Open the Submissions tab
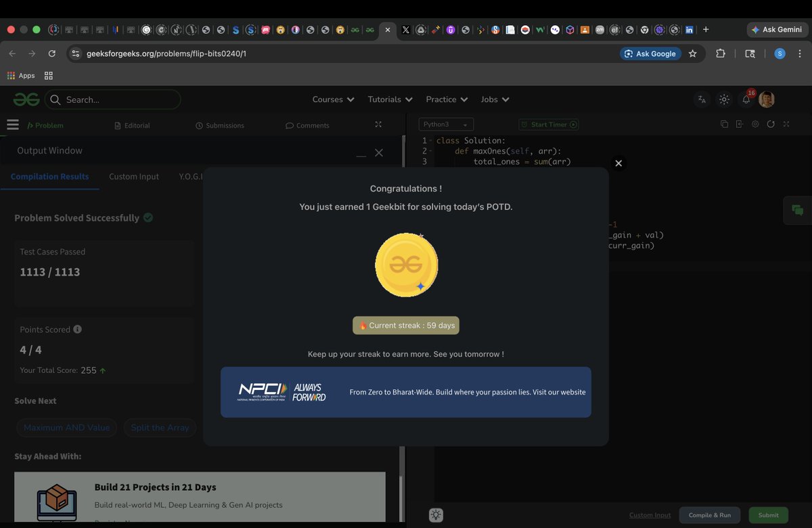 pyautogui.click(x=219, y=125)
